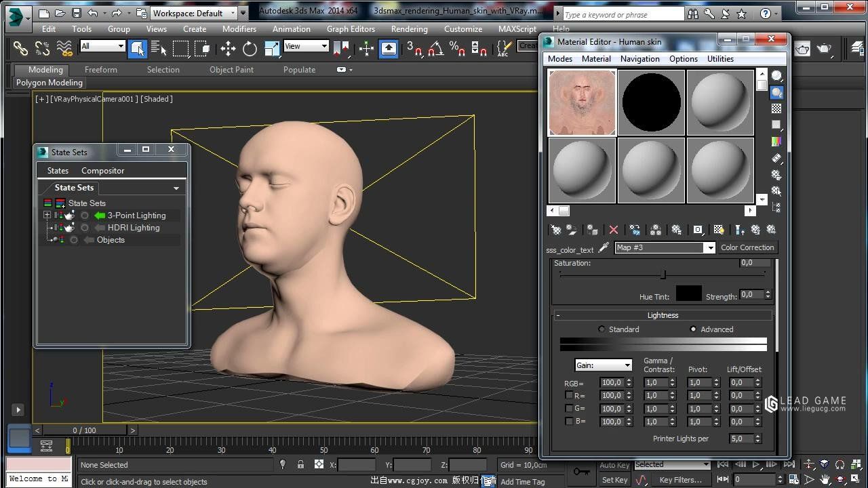Toggle material sample Background checker icon
This screenshot has width=868, height=488.
[x=776, y=108]
